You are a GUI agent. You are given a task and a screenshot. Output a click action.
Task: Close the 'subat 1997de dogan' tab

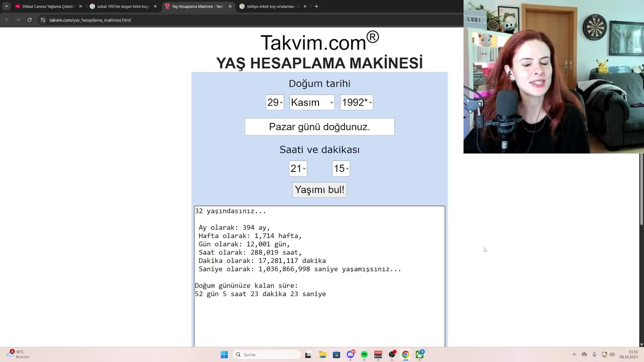[x=155, y=7]
